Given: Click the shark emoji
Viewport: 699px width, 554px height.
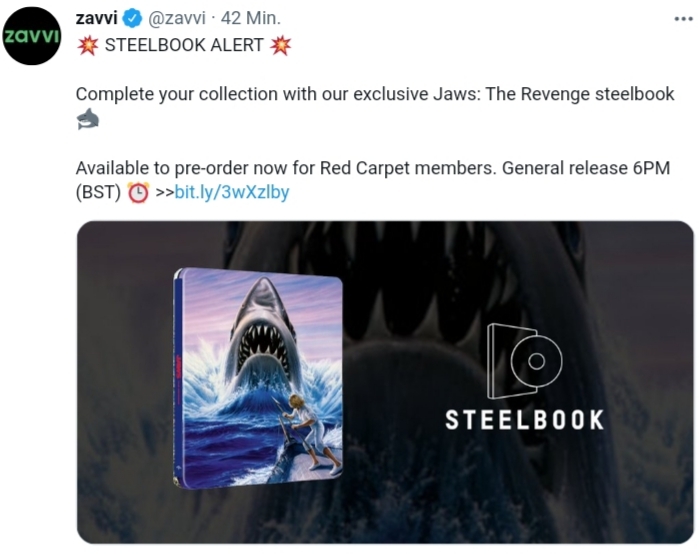Looking at the screenshot, I should tap(88, 119).
